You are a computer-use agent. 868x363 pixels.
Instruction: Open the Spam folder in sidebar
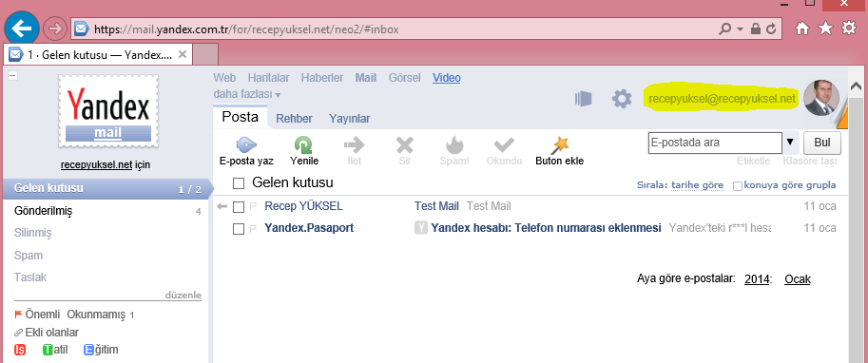tap(29, 256)
